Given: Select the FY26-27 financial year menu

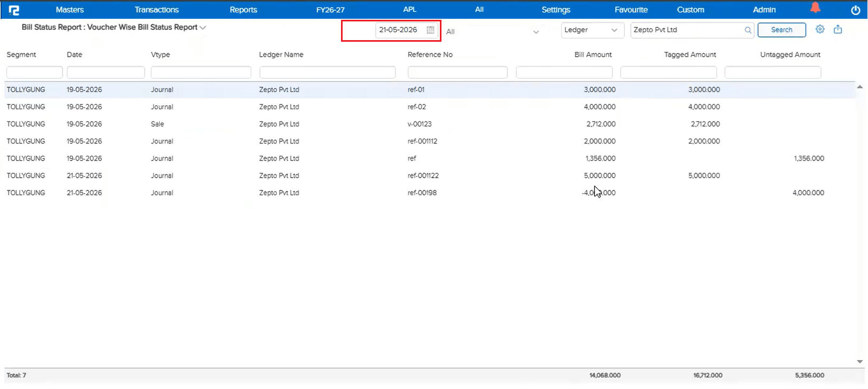Looking at the screenshot, I should (330, 10).
